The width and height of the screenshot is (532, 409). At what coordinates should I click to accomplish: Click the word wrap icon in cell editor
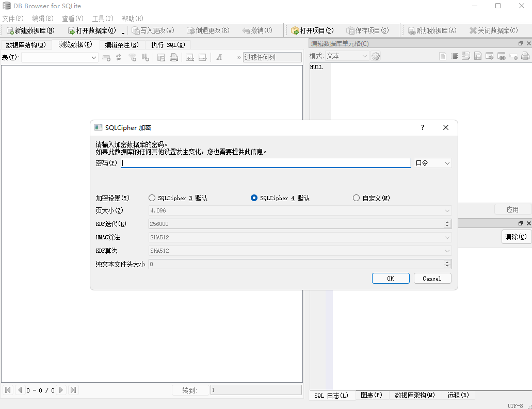[x=454, y=56]
